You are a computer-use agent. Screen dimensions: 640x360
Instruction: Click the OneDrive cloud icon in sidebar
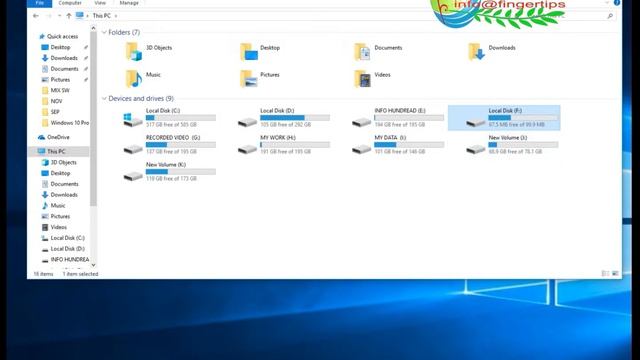click(x=42, y=137)
